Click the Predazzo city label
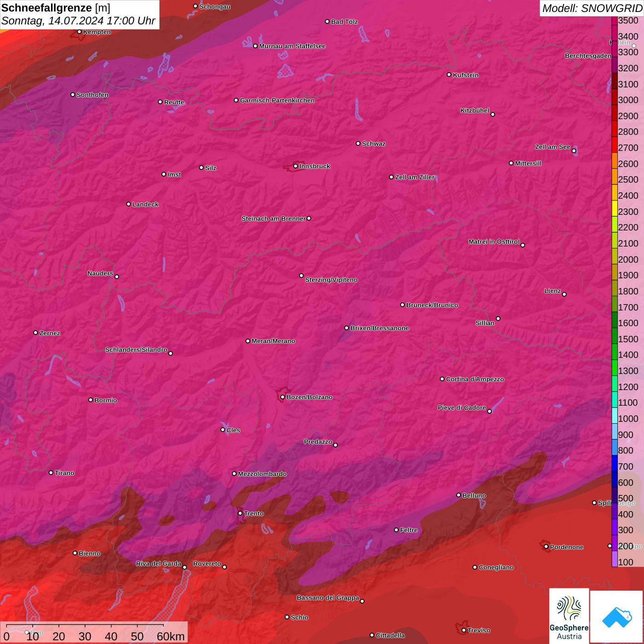This screenshot has height=644, width=644. click(318, 442)
